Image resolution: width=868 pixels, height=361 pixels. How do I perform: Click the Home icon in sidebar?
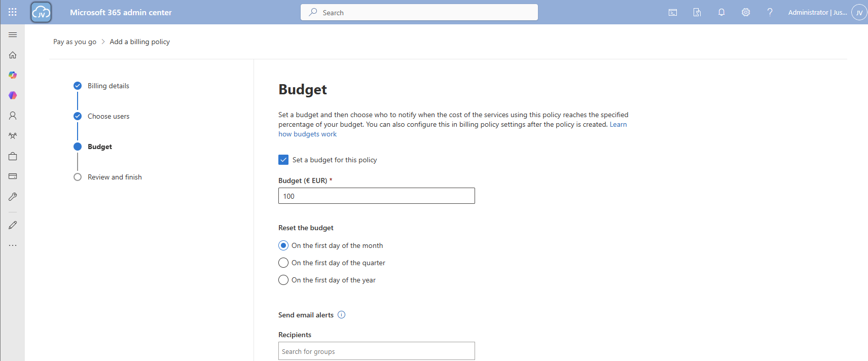click(13, 55)
